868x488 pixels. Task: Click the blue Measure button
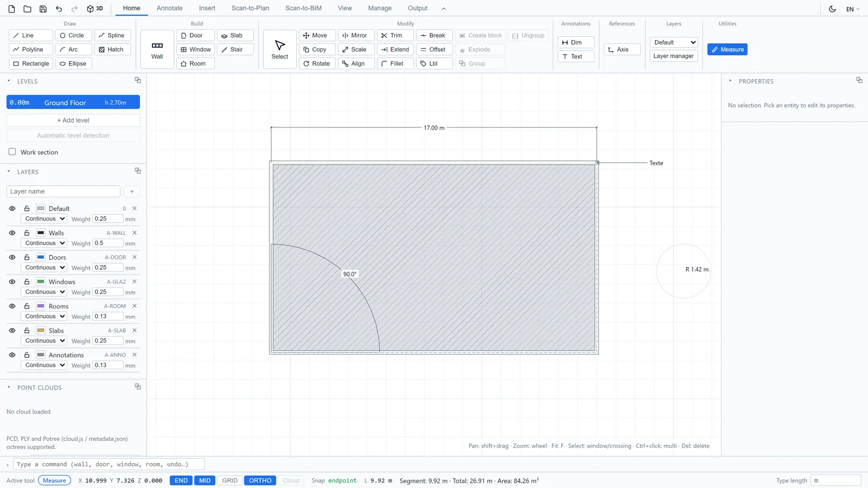click(x=727, y=49)
